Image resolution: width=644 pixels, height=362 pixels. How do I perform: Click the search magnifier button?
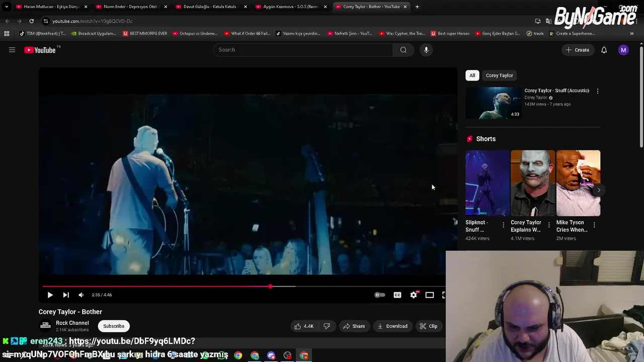click(x=403, y=50)
